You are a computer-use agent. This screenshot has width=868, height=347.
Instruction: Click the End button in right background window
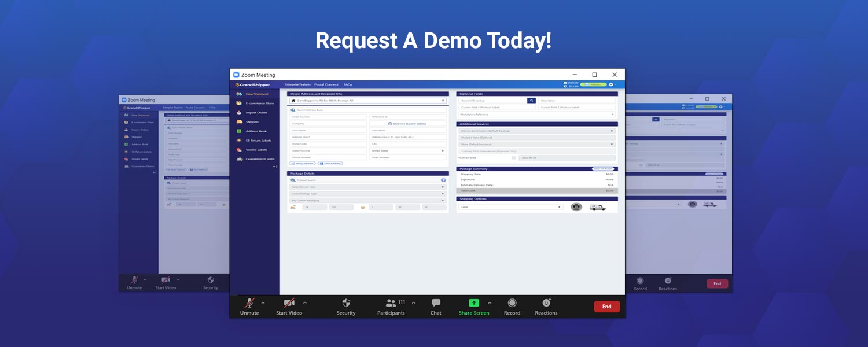click(717, 283)
